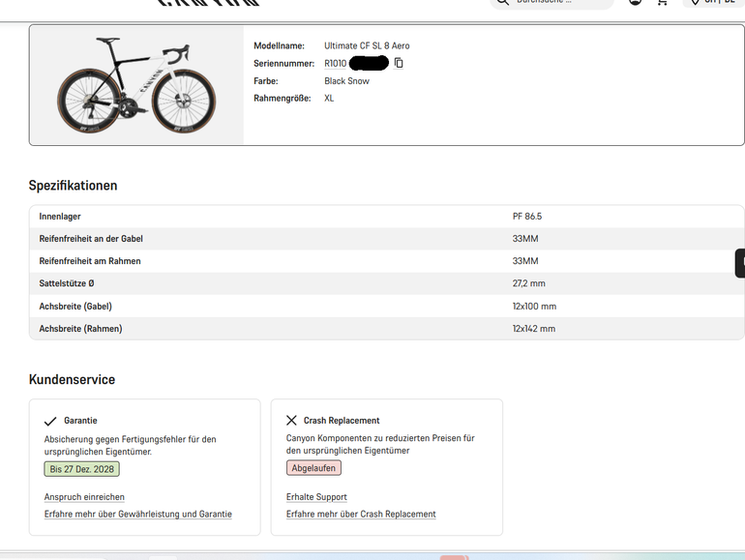
Task: Open the Anspruch einreichen link
Action: pos(84,497)
